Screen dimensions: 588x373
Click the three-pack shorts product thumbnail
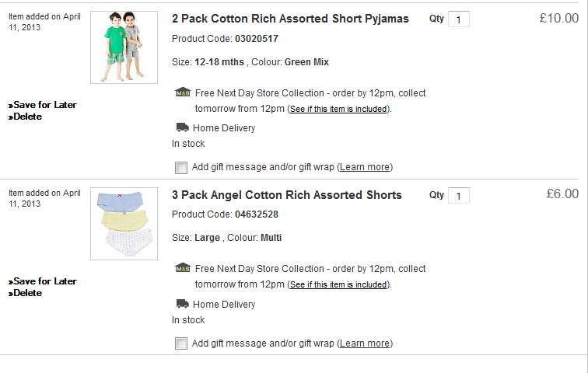point(124,223)
